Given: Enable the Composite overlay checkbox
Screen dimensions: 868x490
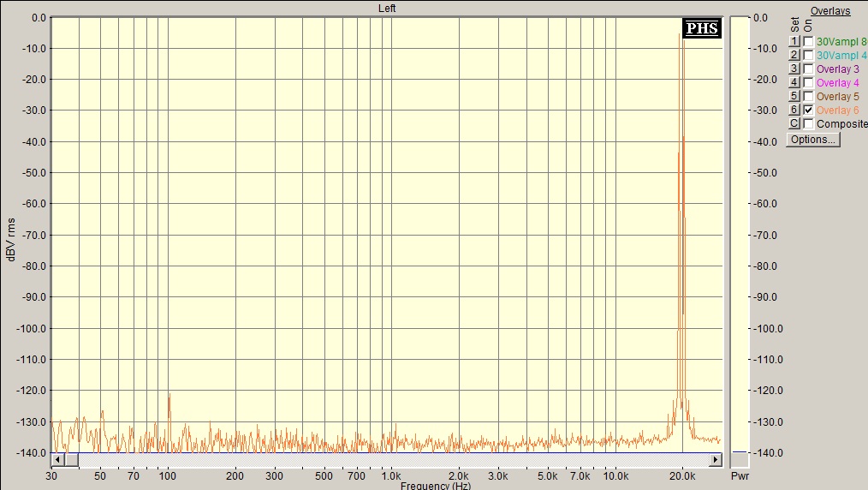Looking at the screenshot, I should coord(808,123).
